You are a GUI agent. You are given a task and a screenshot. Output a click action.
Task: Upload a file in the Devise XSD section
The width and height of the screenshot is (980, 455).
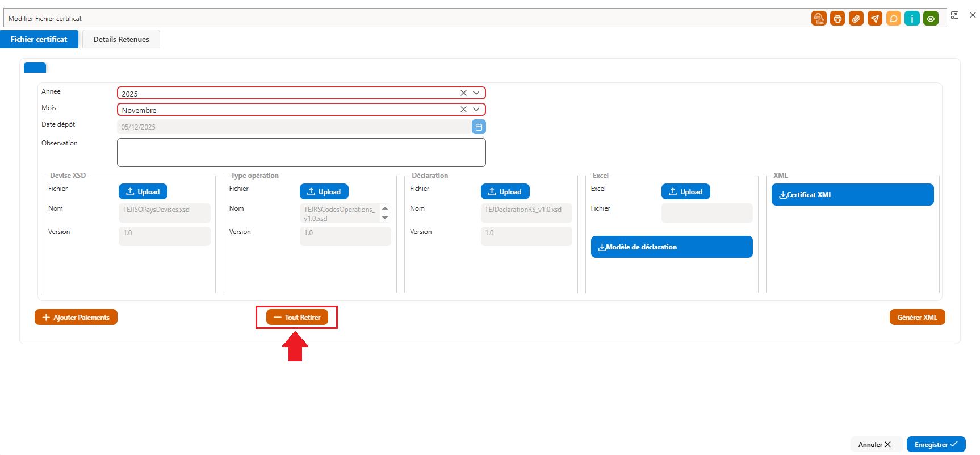pos(143,191)
